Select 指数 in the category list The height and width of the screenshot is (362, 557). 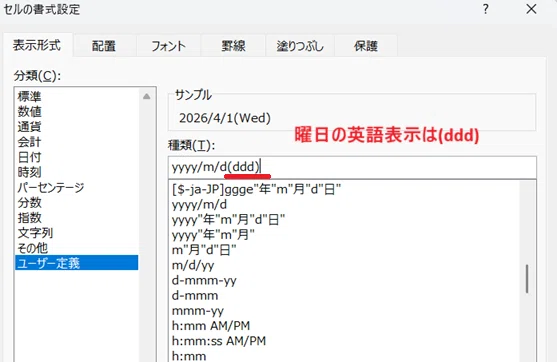[77, 218]
